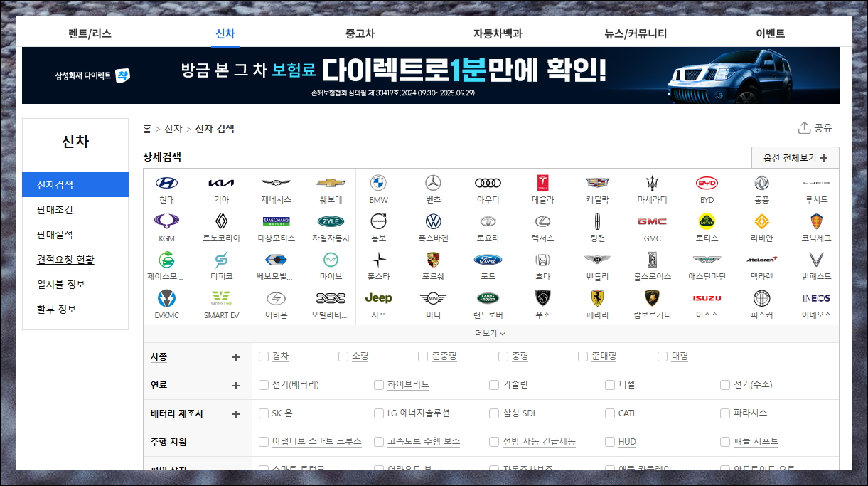Check the 전기(배터리) fuel option
Viewport: 868px width, 486px height.
264,384
